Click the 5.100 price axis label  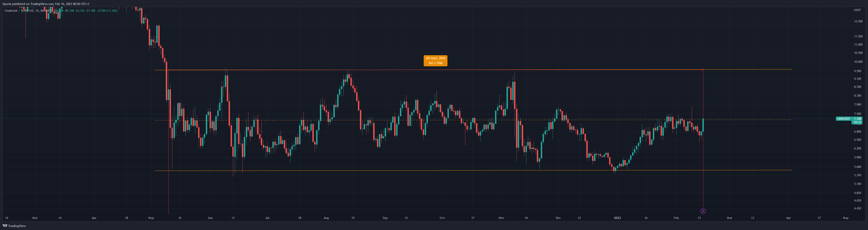858,184
